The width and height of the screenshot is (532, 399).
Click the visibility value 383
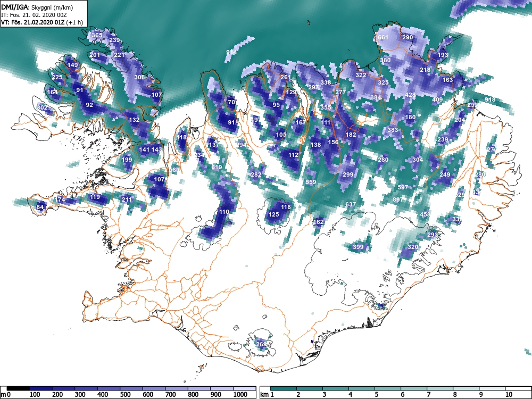click(x=393, y=130)
